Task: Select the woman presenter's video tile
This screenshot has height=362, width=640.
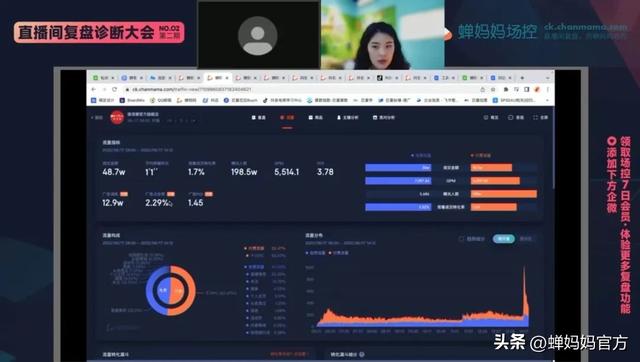Action: click(x=382, y=35)
